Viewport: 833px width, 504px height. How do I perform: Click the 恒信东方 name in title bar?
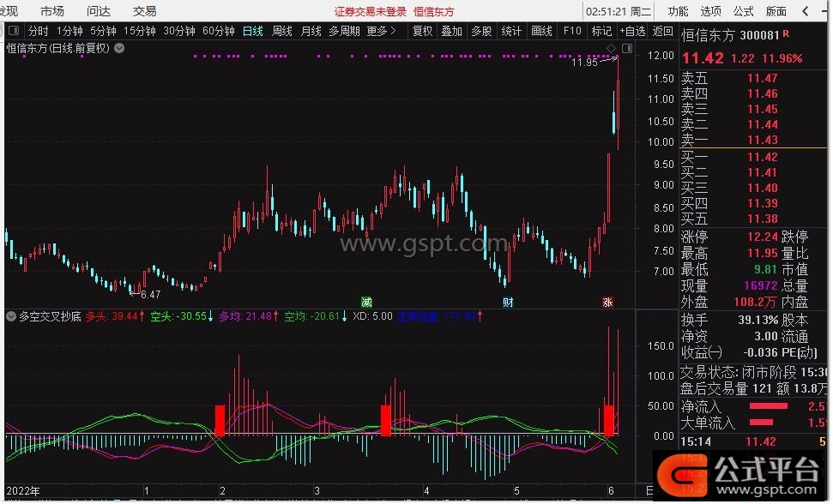pos(434,12)
